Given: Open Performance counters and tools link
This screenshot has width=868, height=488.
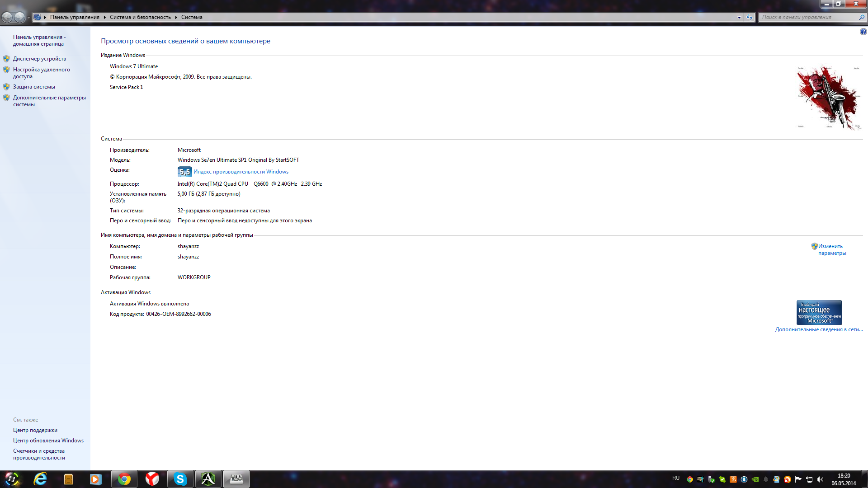Looking at the screenshot, I should 39,454.
